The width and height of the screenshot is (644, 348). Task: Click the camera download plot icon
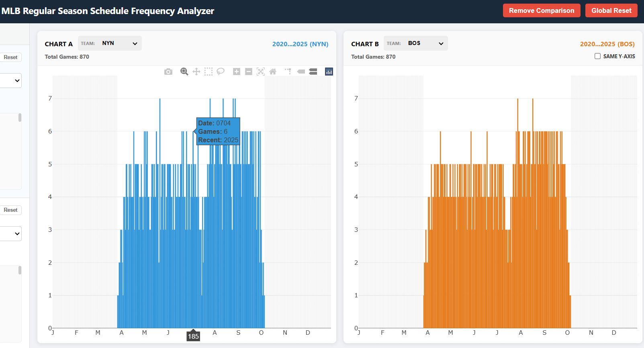point(168,72)
